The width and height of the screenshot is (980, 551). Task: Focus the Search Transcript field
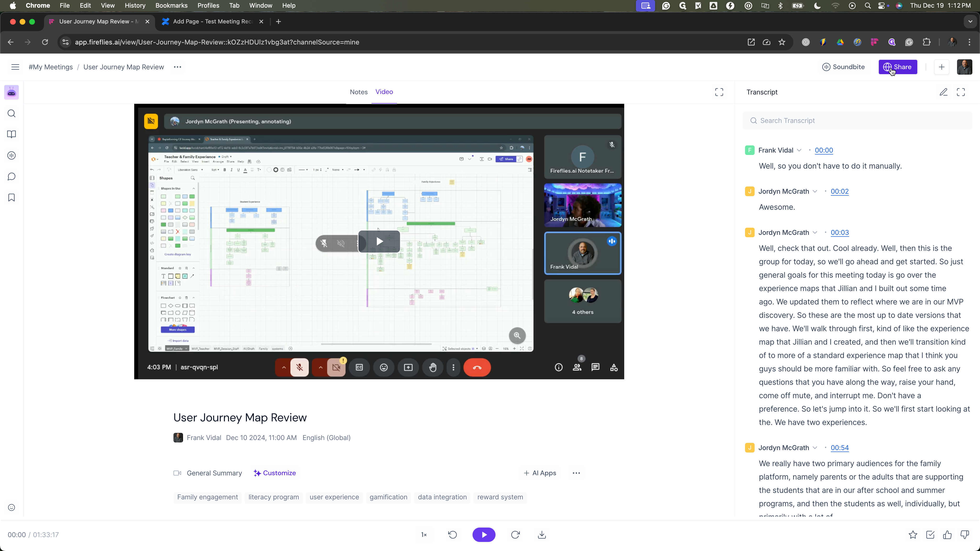click(x=857, y=121)
